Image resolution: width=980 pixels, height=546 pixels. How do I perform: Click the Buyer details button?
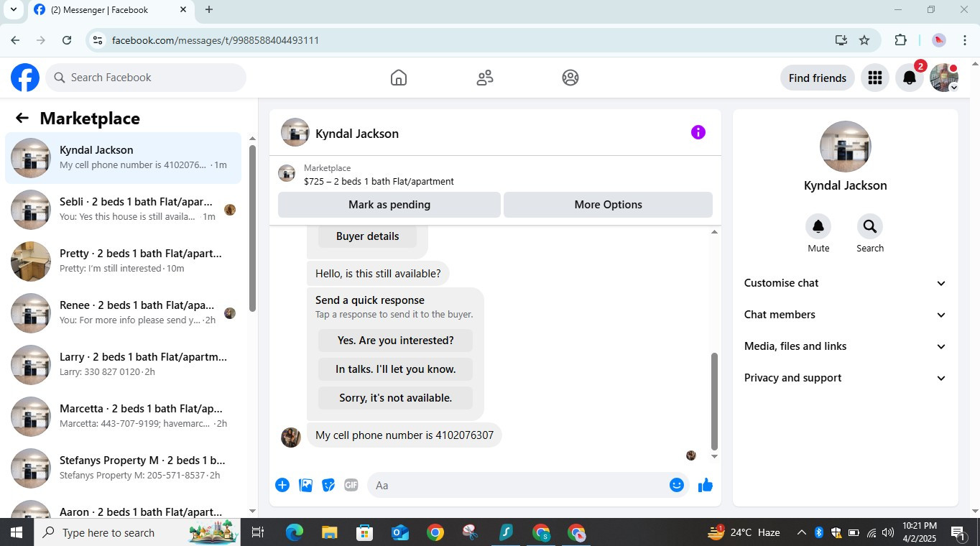[x=367, y=236]
